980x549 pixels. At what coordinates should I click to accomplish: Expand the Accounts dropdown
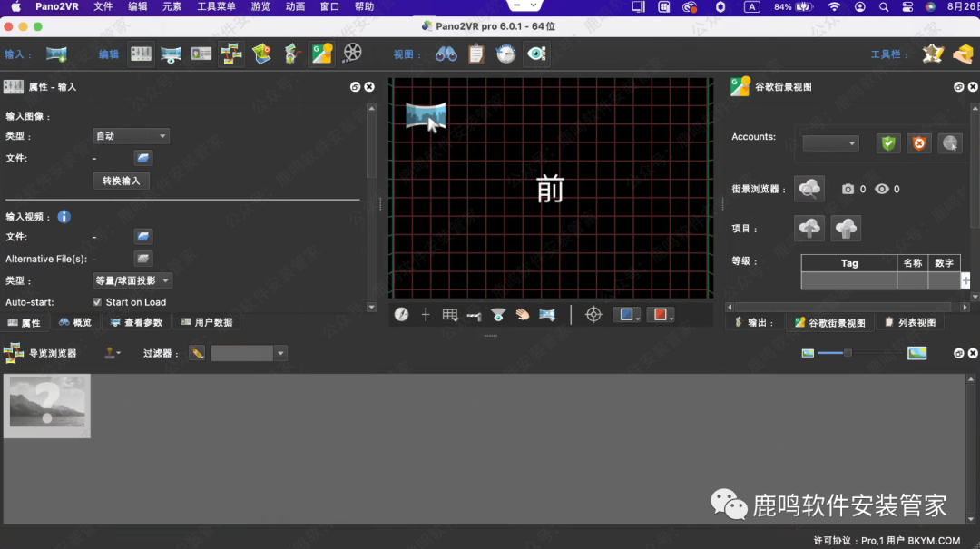pyautogui.click(x=830, y=143)
